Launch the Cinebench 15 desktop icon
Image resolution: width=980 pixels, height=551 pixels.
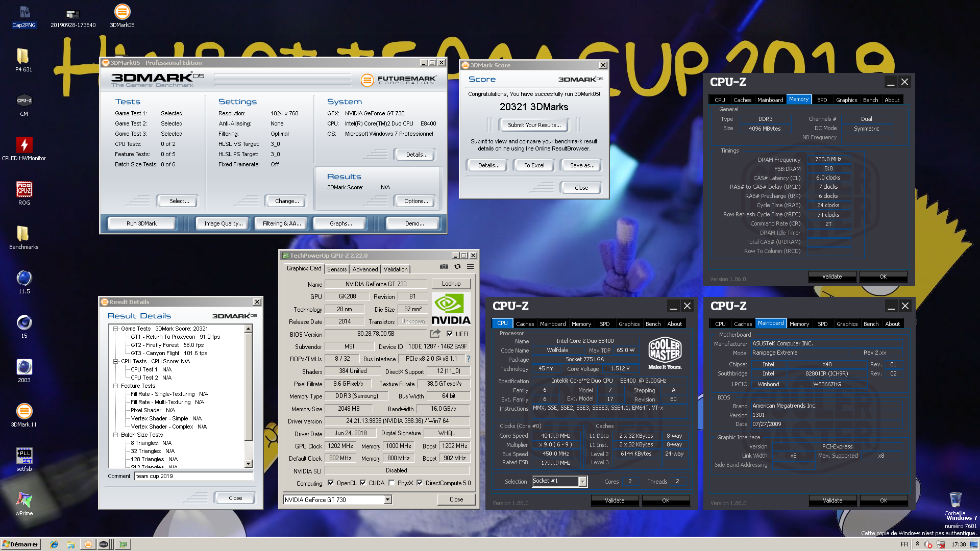click(x=24, y=327)
